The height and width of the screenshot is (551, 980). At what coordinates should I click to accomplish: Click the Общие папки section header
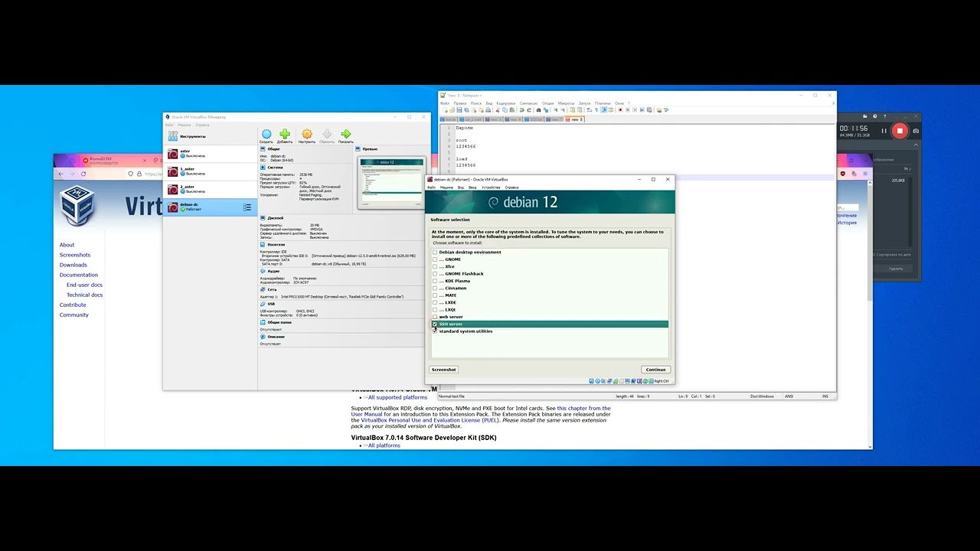(x=279, y=322)
